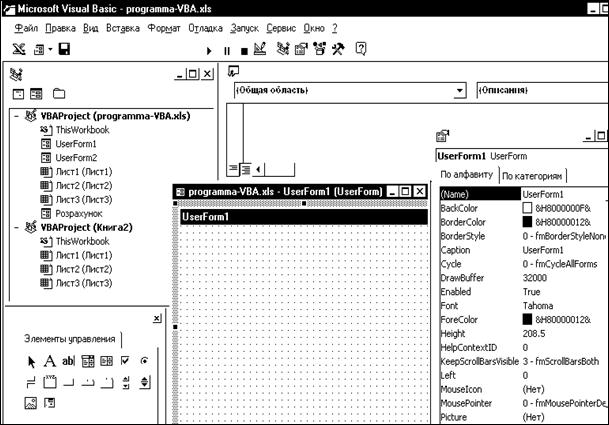Select TextBox tool (ab|) in toolbox
The height and width of the screenshot is (425, 609).
tap(68, 361)
